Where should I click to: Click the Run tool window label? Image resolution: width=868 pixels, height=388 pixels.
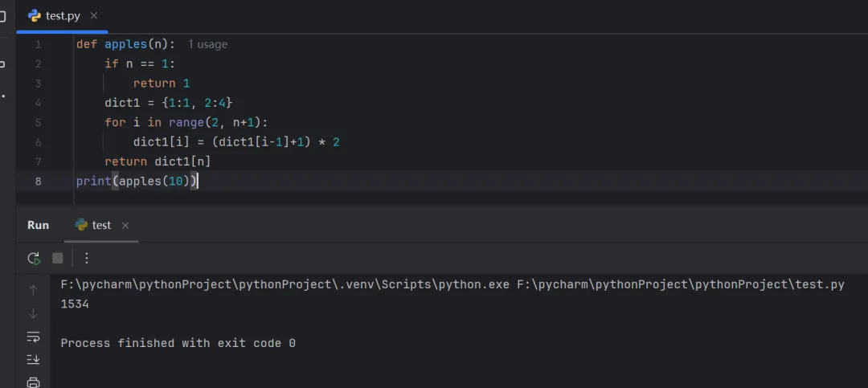[x=38, y=226]
